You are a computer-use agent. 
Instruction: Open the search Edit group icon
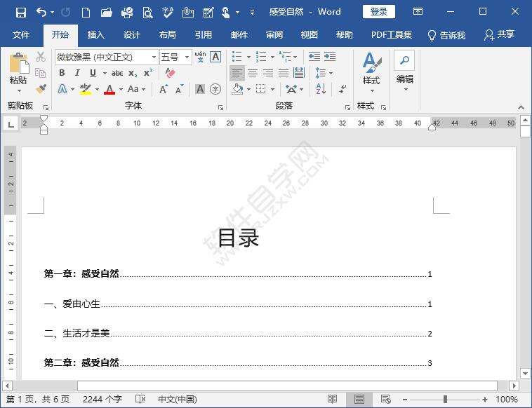404,60
